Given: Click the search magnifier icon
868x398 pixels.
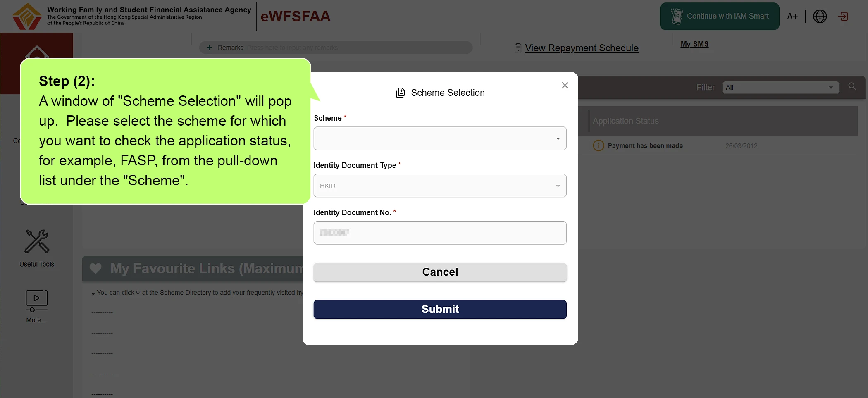Looking at the screenshot, I should (x=852, y=87).
